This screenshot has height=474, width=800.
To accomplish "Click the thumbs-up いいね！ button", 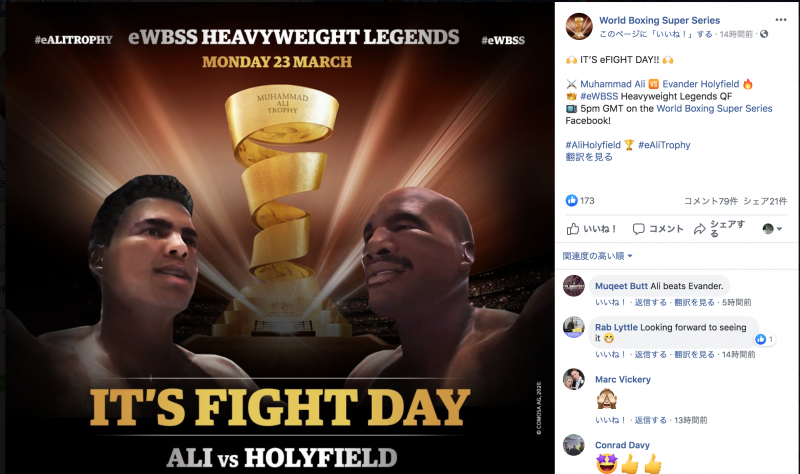I will point(591,229).
